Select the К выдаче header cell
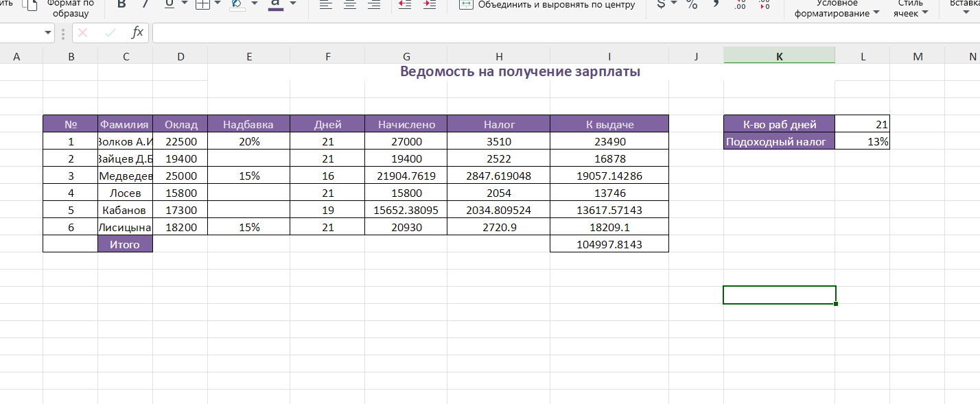The height and width of the screenshot is (404, 980). 609,124
